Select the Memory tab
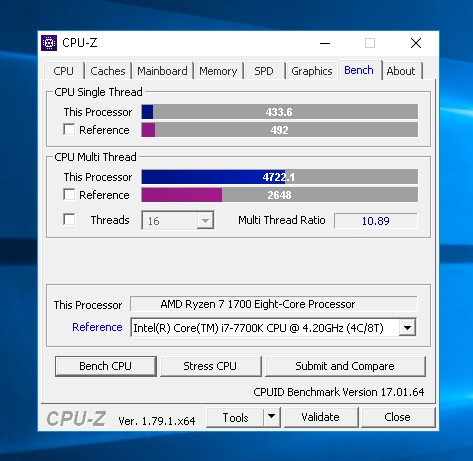This screenshot has height=461, width=473. tap(218, 71)
